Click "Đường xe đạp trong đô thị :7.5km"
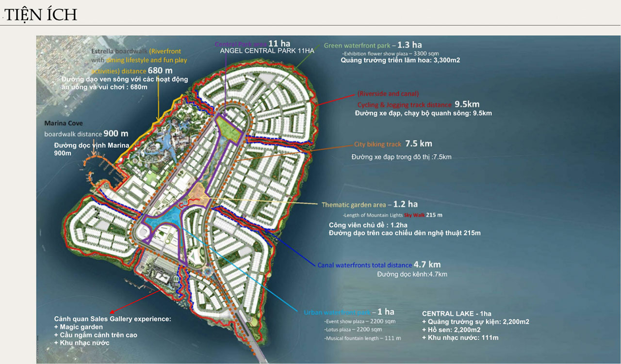621x364 pixels. [x=401, y=157]
